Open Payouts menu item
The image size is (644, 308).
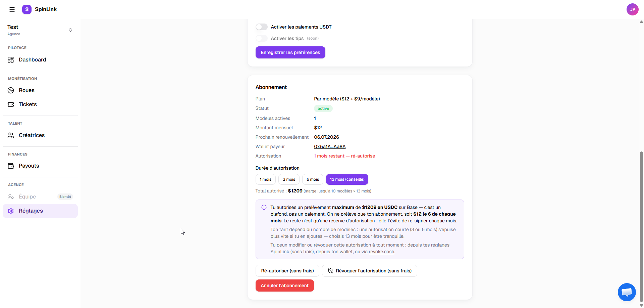(40, 166)
